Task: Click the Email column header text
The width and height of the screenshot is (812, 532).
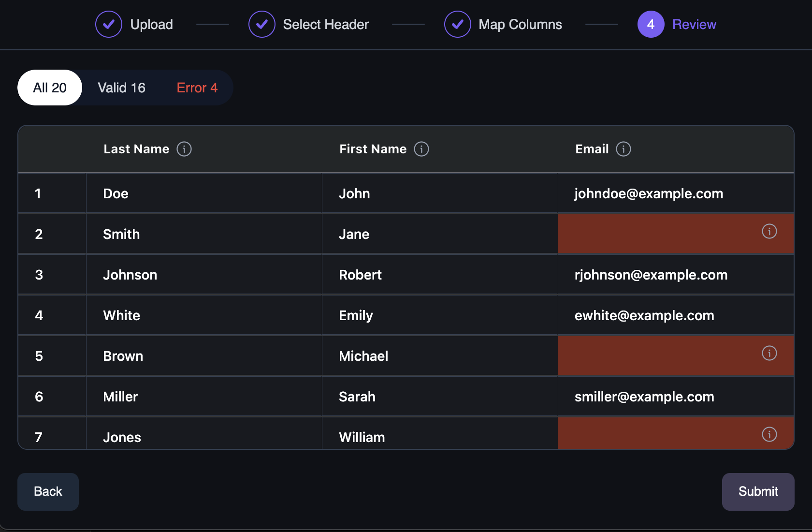Action: 592,149
